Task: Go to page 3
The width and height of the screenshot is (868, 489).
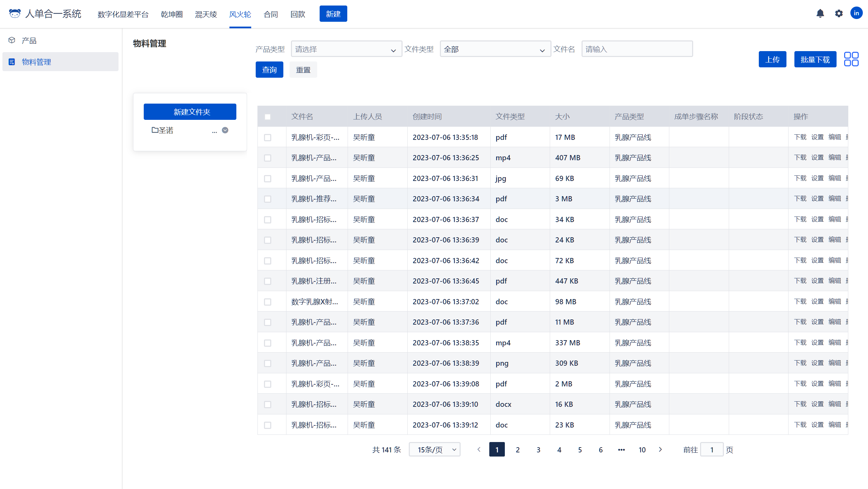Action: (x=538, y=450)
